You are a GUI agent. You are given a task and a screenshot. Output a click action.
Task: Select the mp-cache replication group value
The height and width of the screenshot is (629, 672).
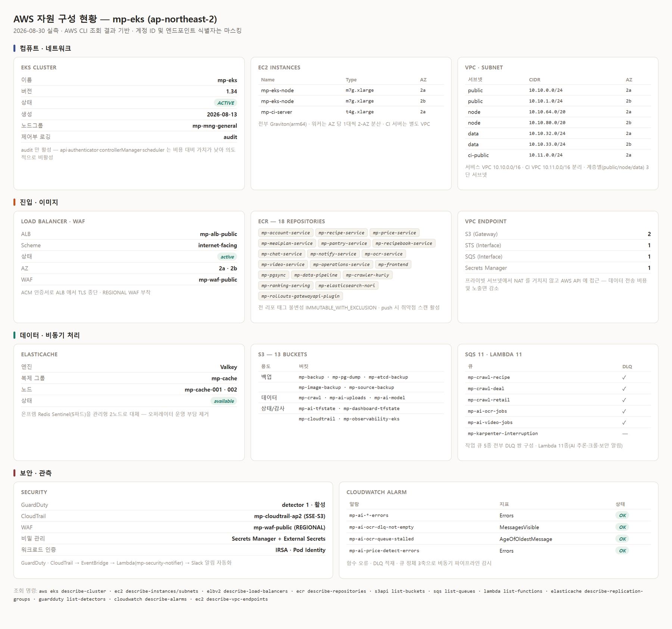[x=224, y=378]
